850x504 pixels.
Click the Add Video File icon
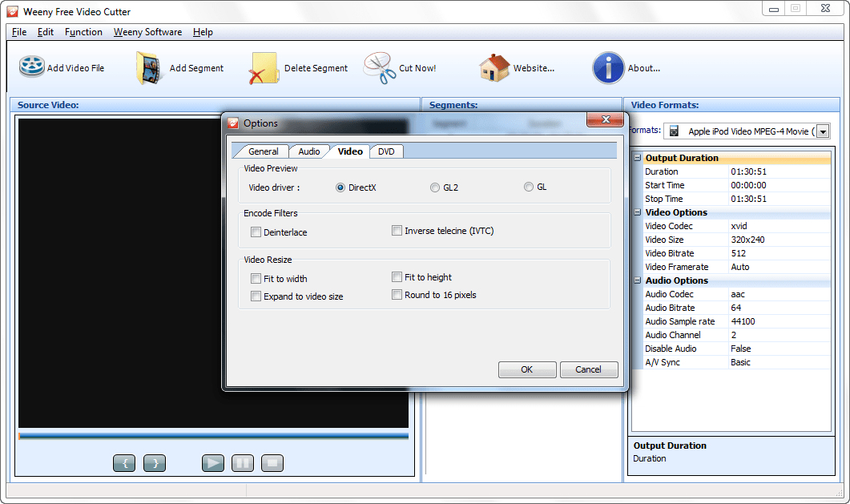(32, 67)
